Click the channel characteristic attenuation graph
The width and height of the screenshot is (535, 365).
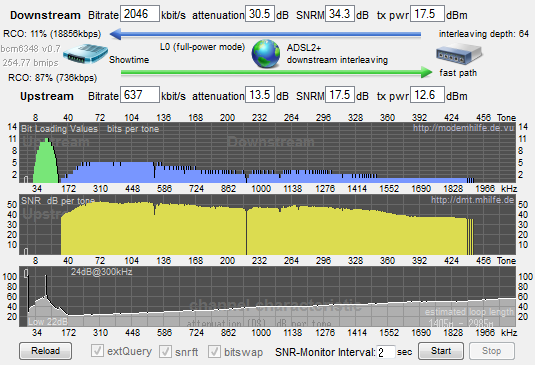coord(267,296)
